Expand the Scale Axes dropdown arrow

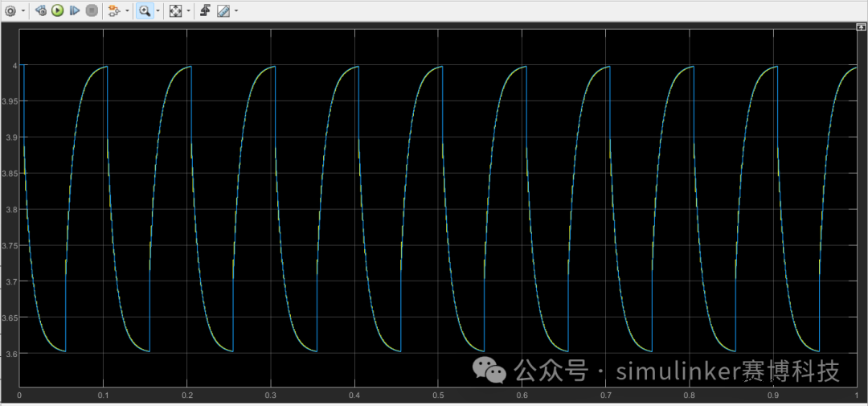click(x=189, y=11)
